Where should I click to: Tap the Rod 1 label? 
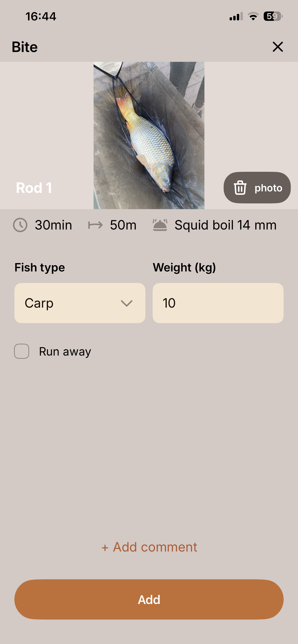click(34, 188)
